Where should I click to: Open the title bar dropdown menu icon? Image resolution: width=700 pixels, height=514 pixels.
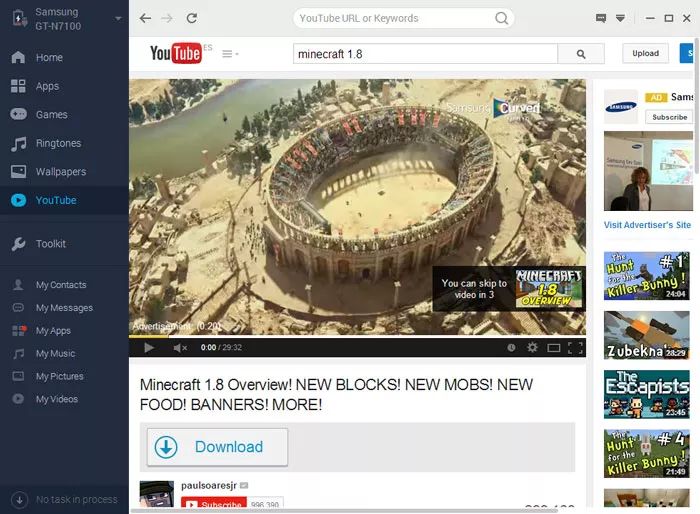(620, 18)
